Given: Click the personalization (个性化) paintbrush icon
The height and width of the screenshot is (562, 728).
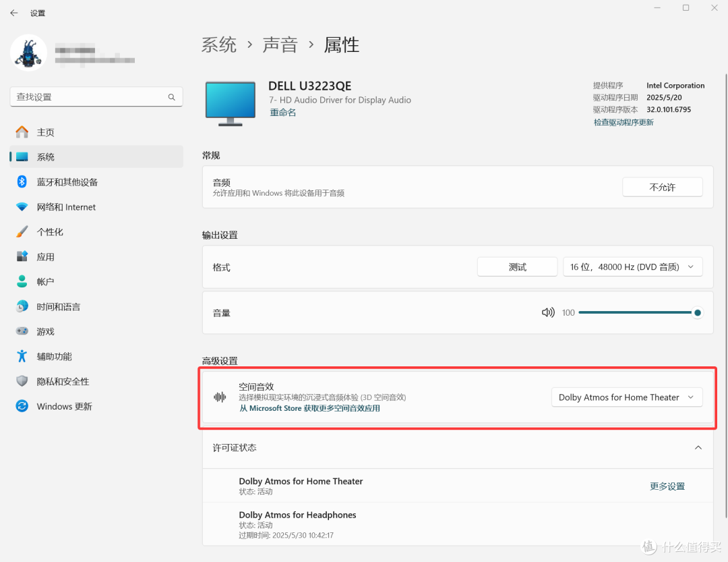Looking at the screenshot, I should (22, 231).
